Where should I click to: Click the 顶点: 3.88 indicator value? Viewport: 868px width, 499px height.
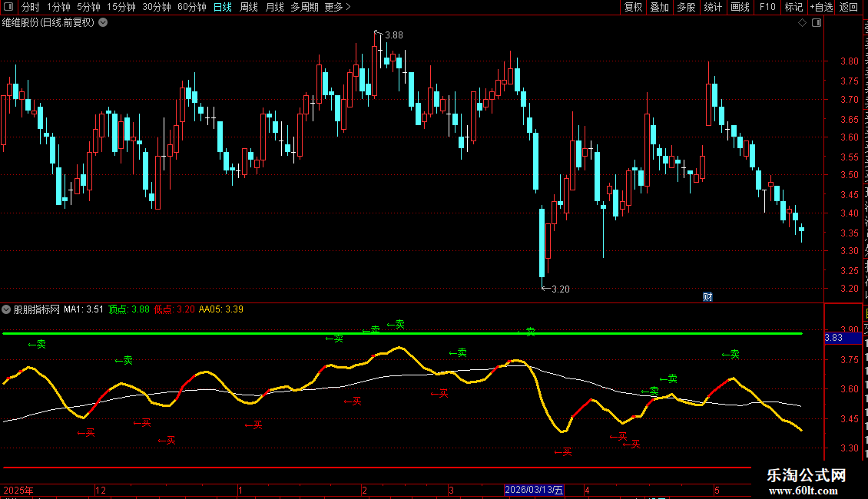[x=129, y=309]
